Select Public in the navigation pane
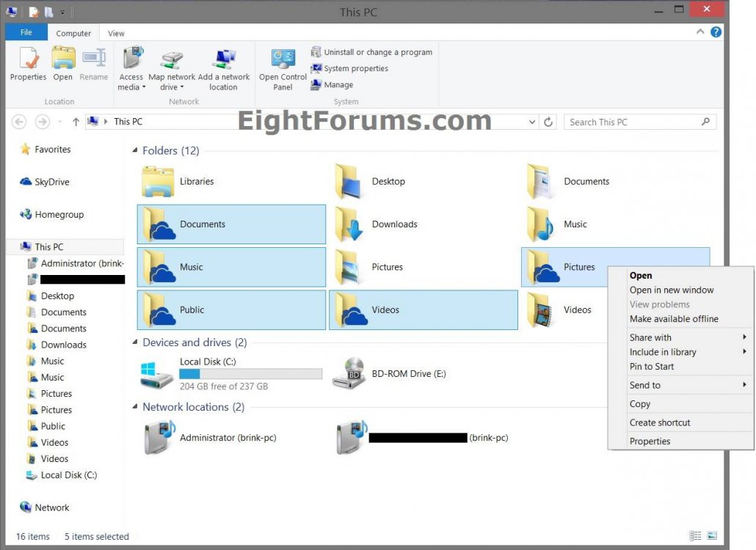The image size is (756, 550). 47,426
